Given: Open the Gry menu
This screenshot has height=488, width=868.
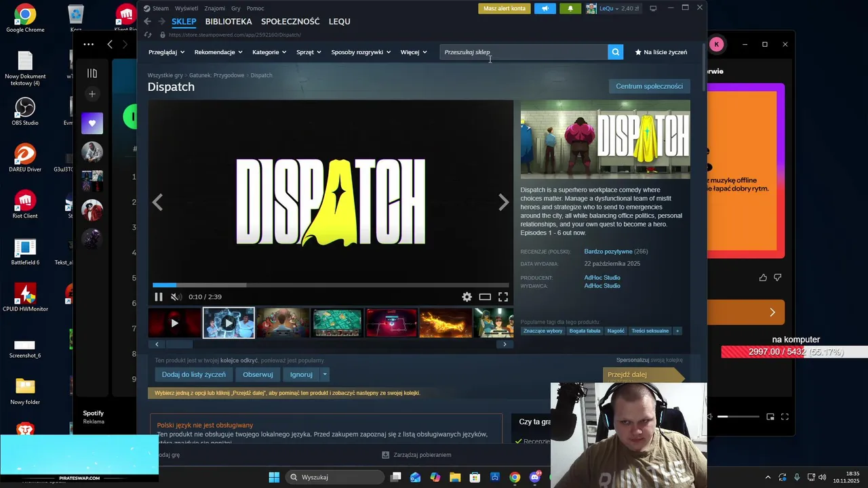Looking at the screenshot, I should [236, 8].
